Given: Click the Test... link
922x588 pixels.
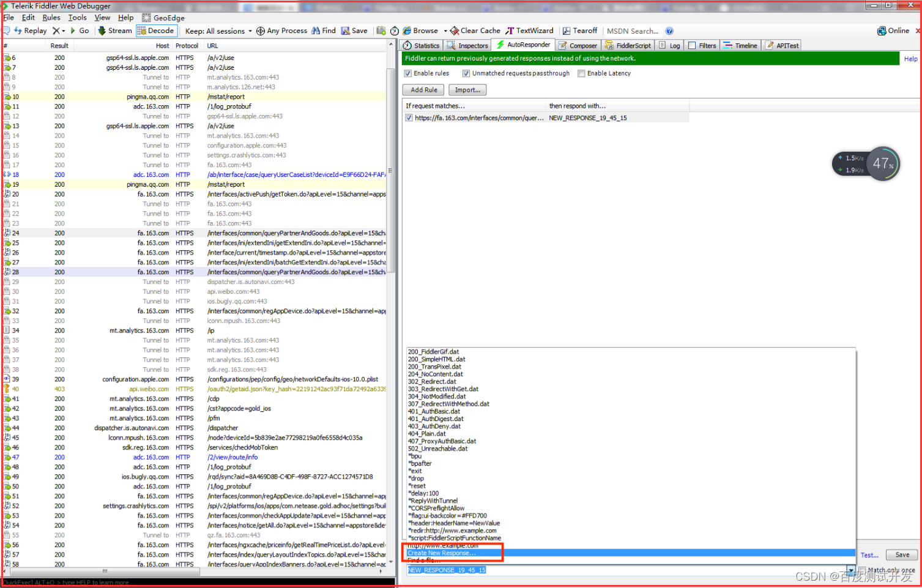Looking at the screenshot, I should click(869, 556).
